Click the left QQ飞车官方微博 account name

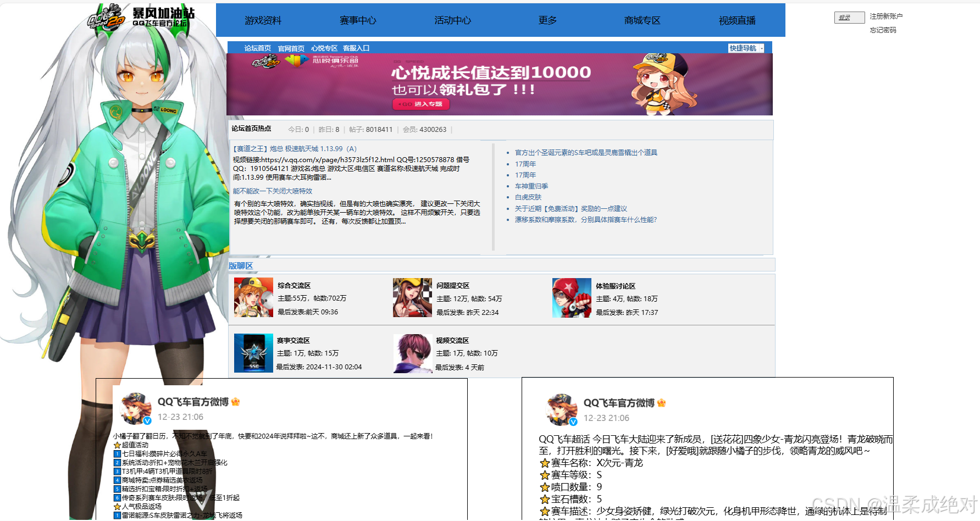tap(193, 402)
